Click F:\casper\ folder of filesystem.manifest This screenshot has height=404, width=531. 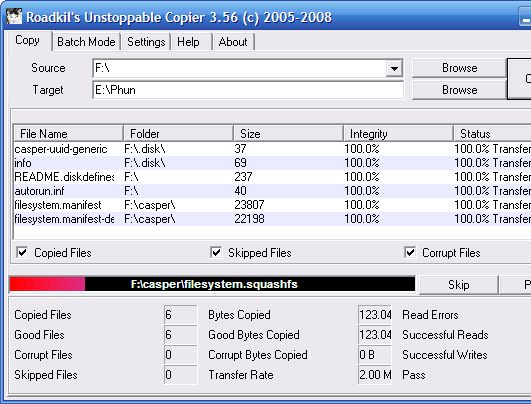click(x=150, y=205)
